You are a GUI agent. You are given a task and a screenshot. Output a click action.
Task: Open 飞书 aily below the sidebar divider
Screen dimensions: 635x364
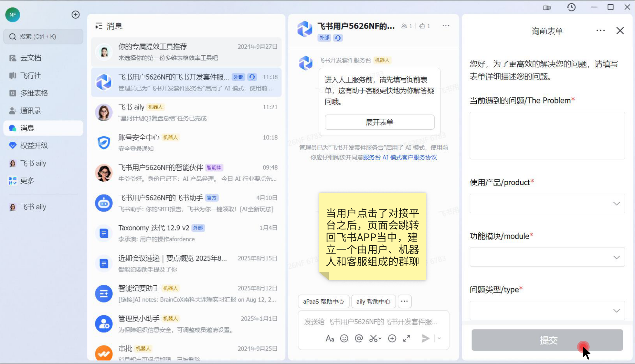click(x=43, y=207)
